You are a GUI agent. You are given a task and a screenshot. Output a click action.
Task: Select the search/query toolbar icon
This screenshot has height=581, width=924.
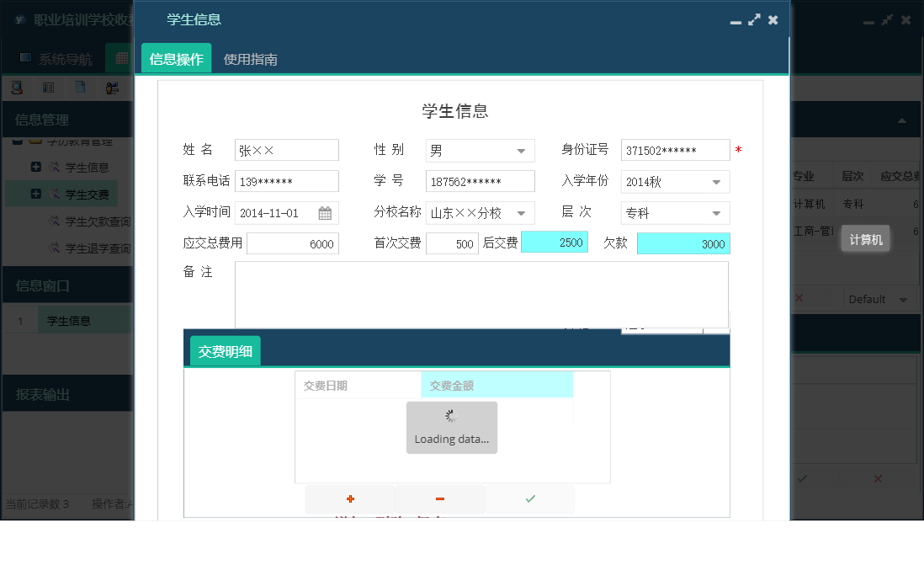point(17,87)
